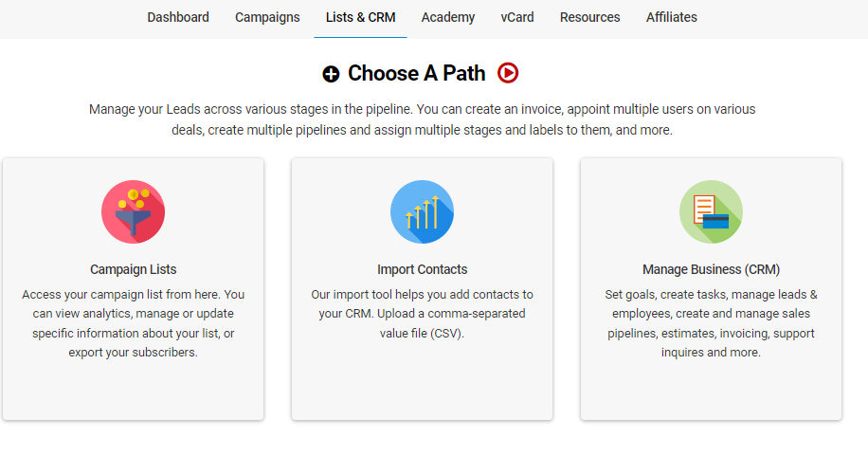Click the blue arrows Import Contacts icon
Image resolution: width=868 pixels, height=456 pixels.
(x=422, y=211)
